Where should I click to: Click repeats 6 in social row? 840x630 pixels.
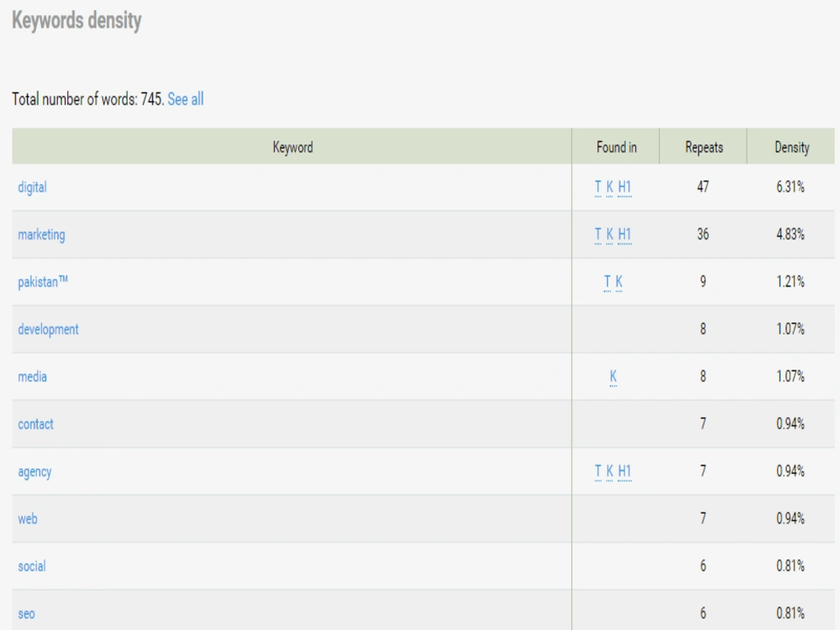pyautogui.click(x=703, y=565)
